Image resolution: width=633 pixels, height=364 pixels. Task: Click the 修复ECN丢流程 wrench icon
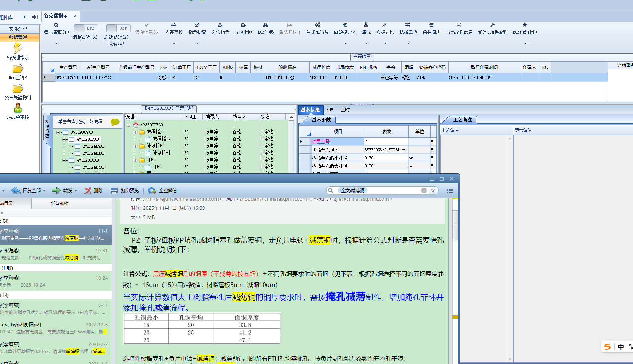coord(492,25)
